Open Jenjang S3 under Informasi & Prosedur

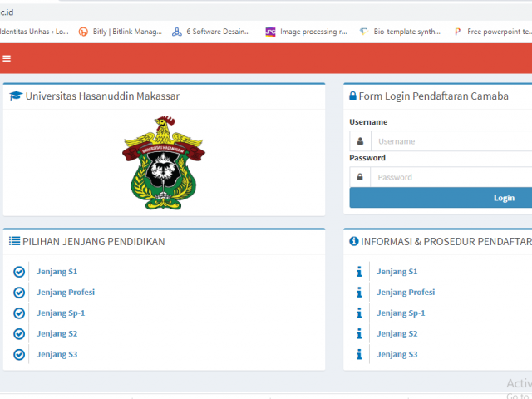coord(397,355)
